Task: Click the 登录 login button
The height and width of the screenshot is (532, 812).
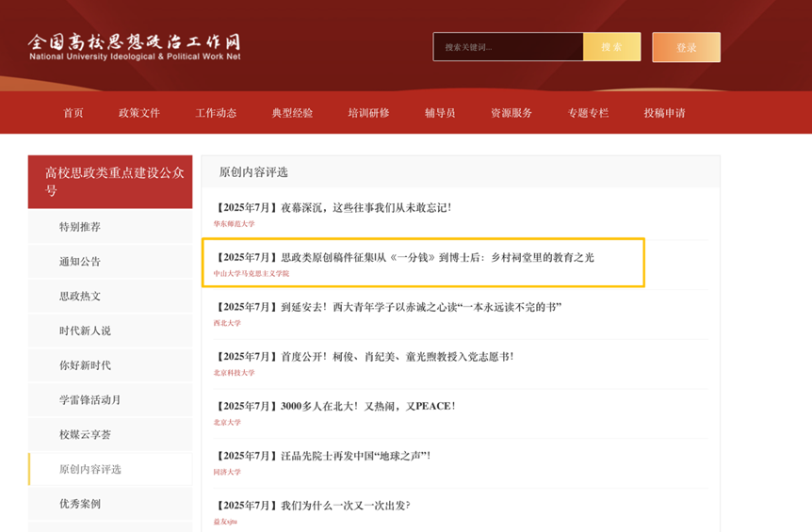Action: [x=686, y=48]
